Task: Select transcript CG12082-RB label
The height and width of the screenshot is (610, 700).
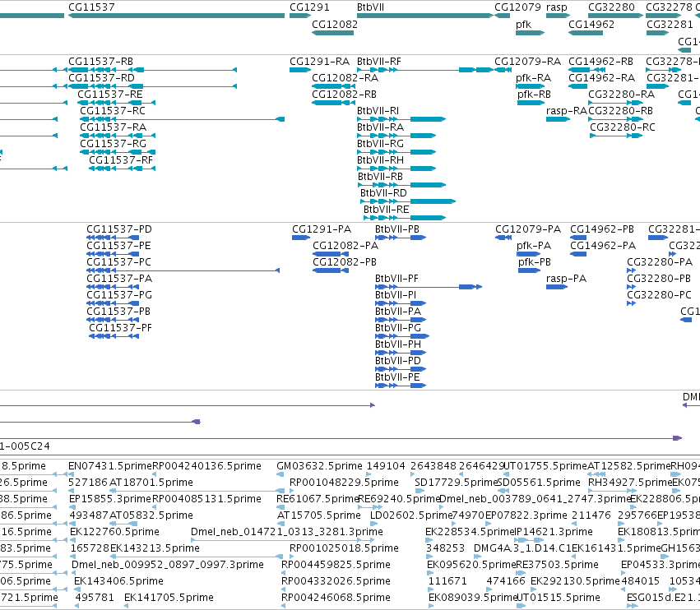Action: coord(344,95)
